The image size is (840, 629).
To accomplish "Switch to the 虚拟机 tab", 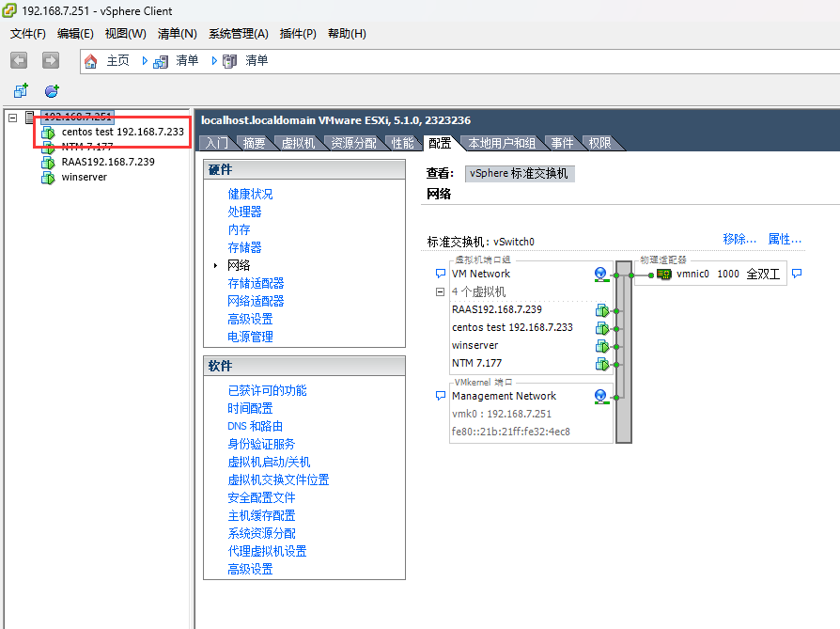I will pos(298,143).
